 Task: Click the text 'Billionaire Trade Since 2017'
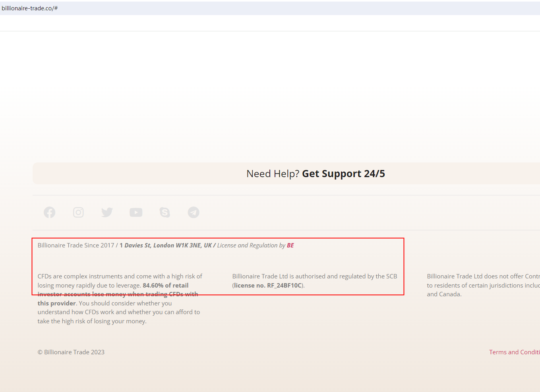click(76, 245)
